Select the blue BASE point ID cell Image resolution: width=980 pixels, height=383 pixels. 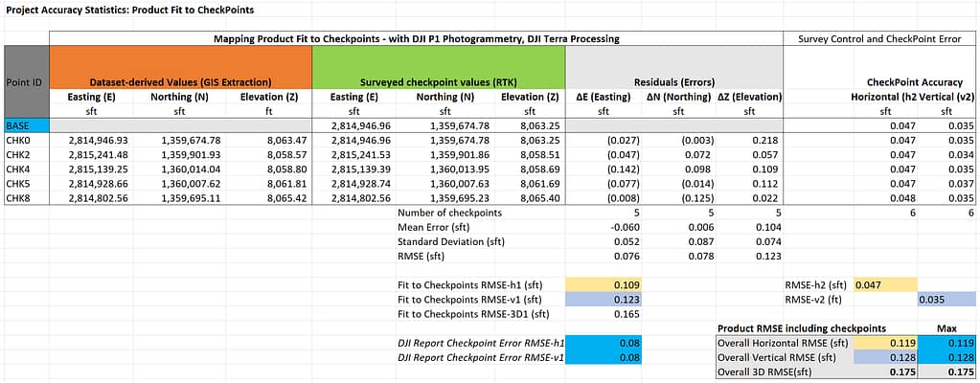tap(26, 125)
